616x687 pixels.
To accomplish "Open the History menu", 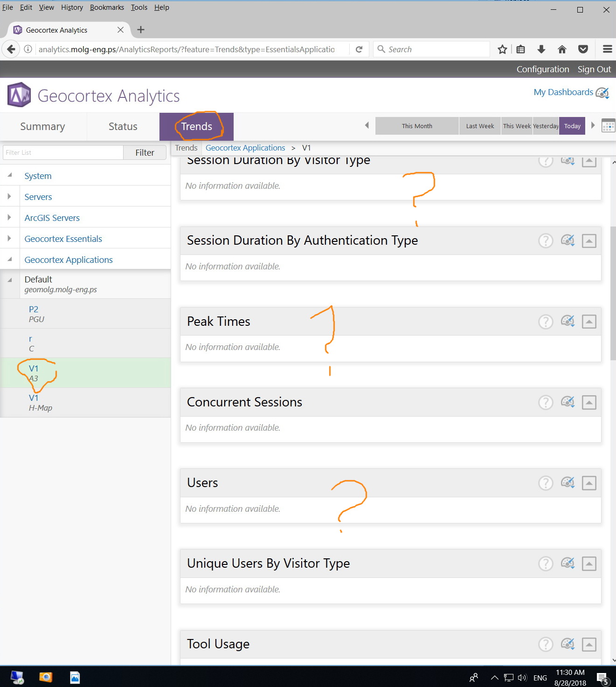I will point(72,7).
